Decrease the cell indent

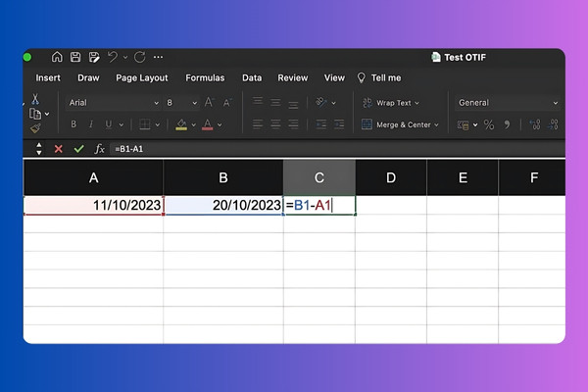click(321, 124)
